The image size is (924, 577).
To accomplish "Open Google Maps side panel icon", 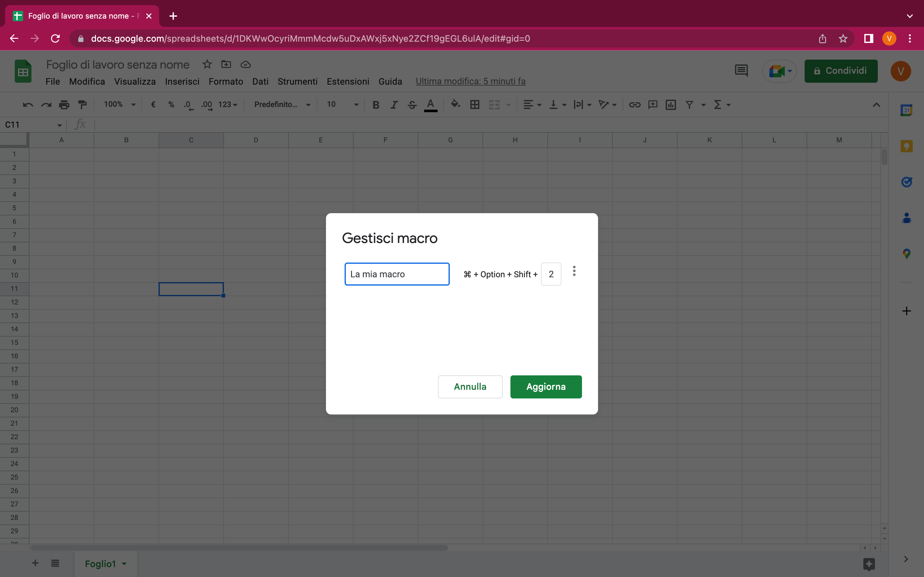I will click(x=906, y=254).
